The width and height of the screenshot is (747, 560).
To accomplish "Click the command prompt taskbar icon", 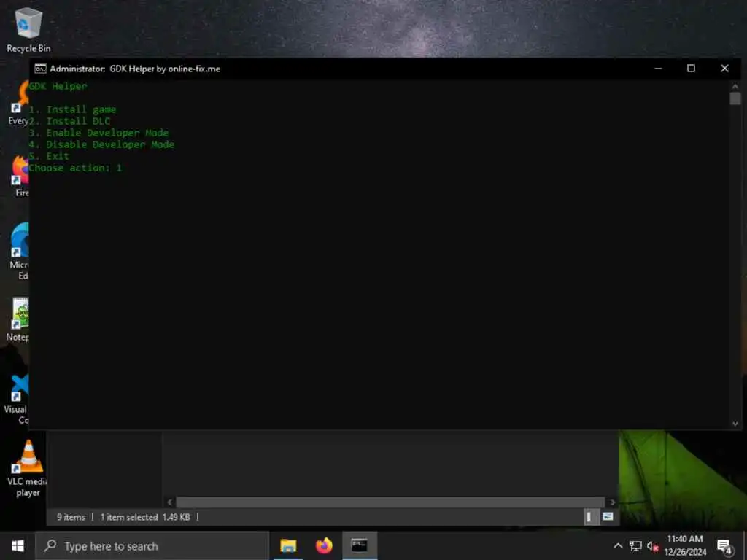I will click(x=360, y=545).
